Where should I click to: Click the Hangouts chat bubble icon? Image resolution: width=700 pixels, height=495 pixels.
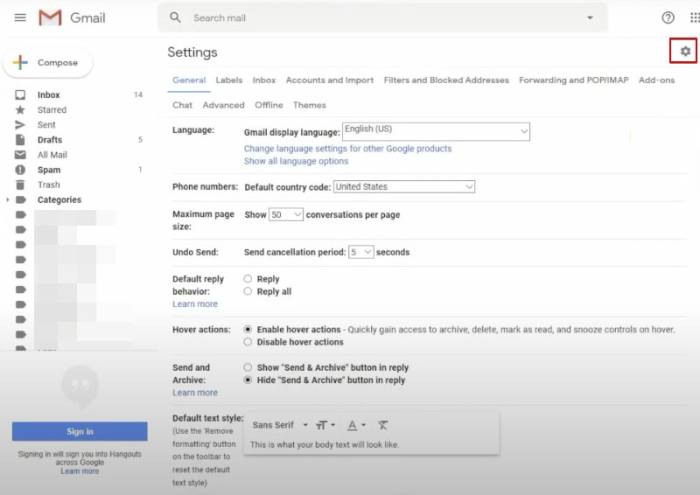point(80,386)
